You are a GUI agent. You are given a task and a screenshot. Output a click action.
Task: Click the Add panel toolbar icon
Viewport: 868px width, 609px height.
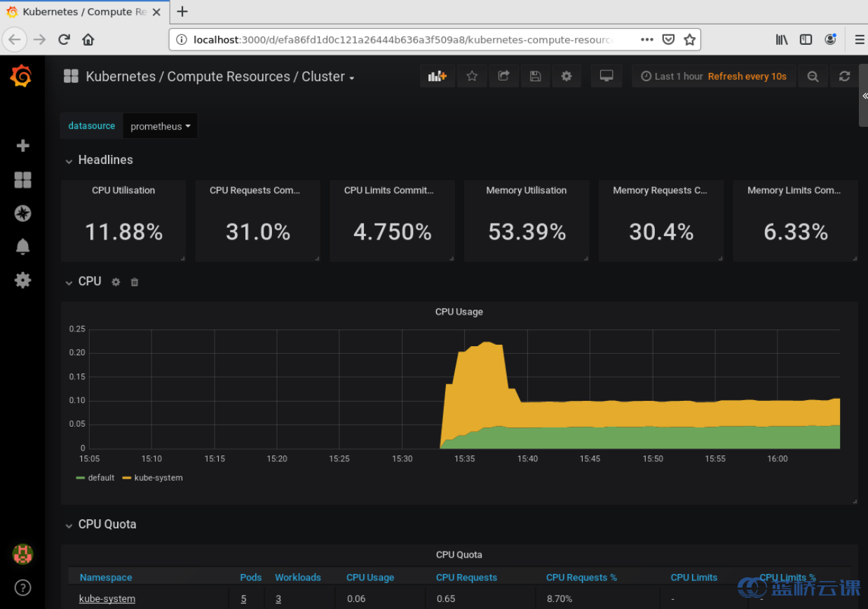[x=438, y=76]
